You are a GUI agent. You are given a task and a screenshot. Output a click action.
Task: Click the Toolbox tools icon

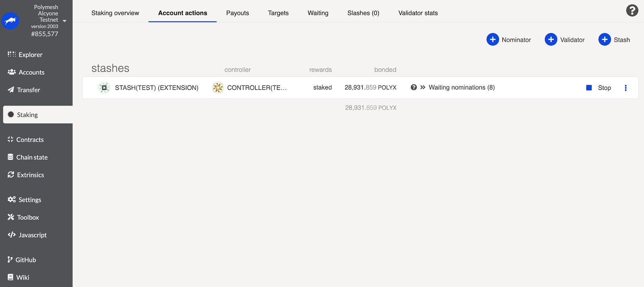point(11,217)
